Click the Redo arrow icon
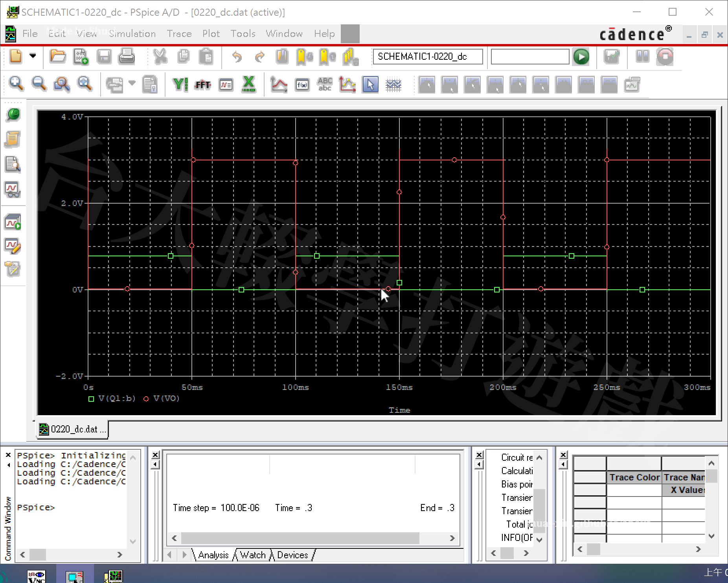 (x=259, y=57)
